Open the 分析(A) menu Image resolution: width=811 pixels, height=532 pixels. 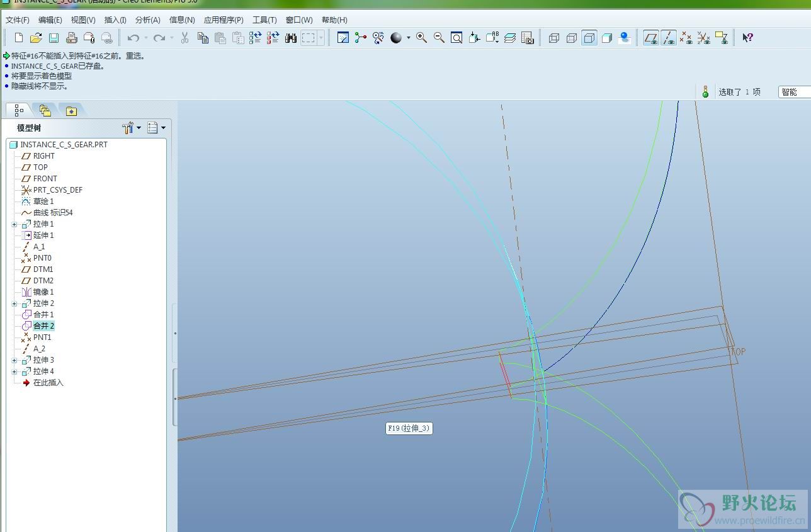pyautogui.click(x=148, y=20)
